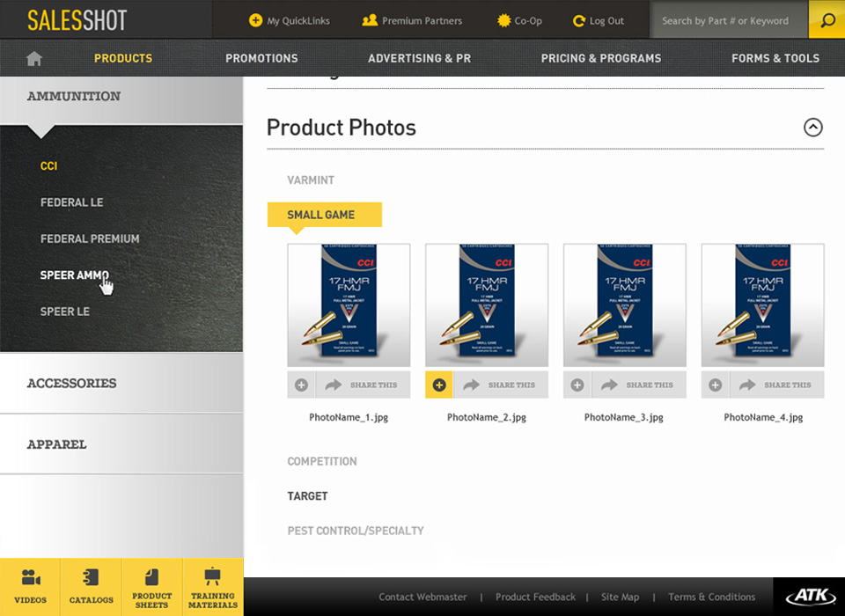Select Federal Premium brand

pyautogui.click(x=90, y=238)
